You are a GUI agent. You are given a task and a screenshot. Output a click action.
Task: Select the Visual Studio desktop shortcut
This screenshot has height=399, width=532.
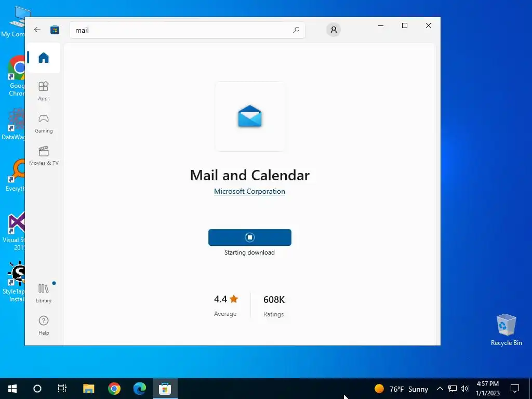coord(14,231)
